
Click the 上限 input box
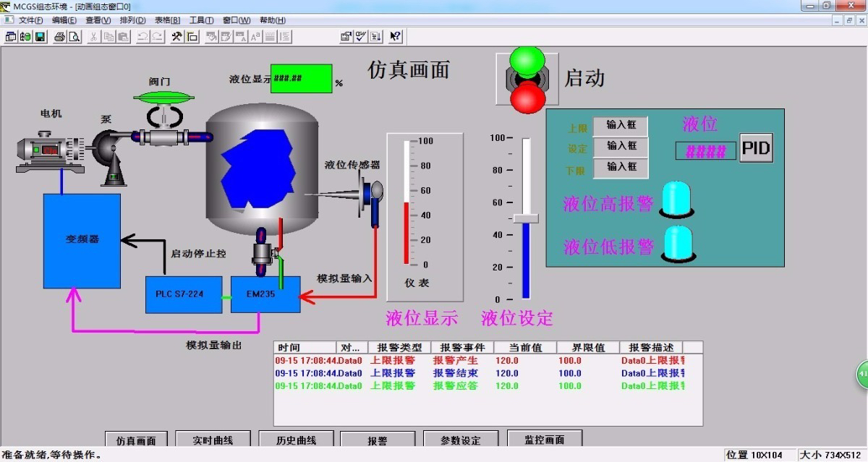[x=621, y=126]
